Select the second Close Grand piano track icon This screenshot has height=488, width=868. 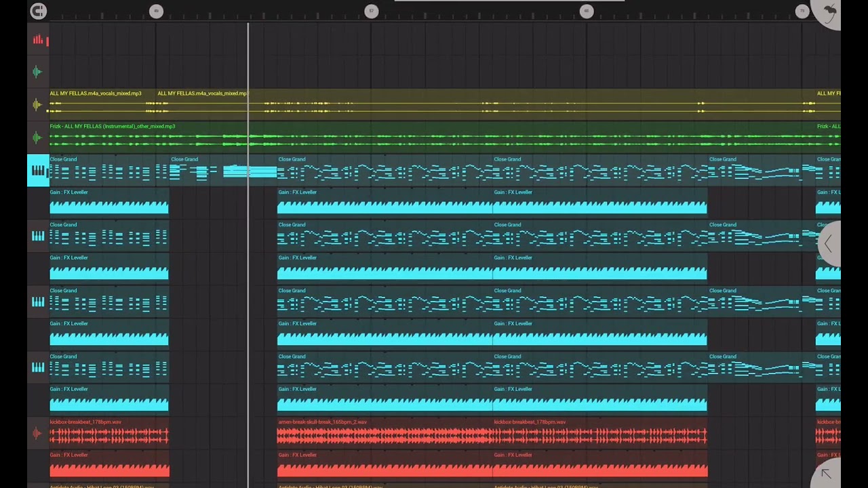click(38, 236)
